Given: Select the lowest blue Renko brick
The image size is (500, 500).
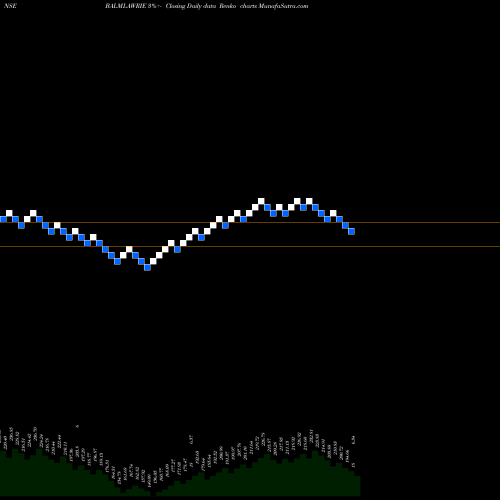Looking at the screenshot, I should pos(147,267).
